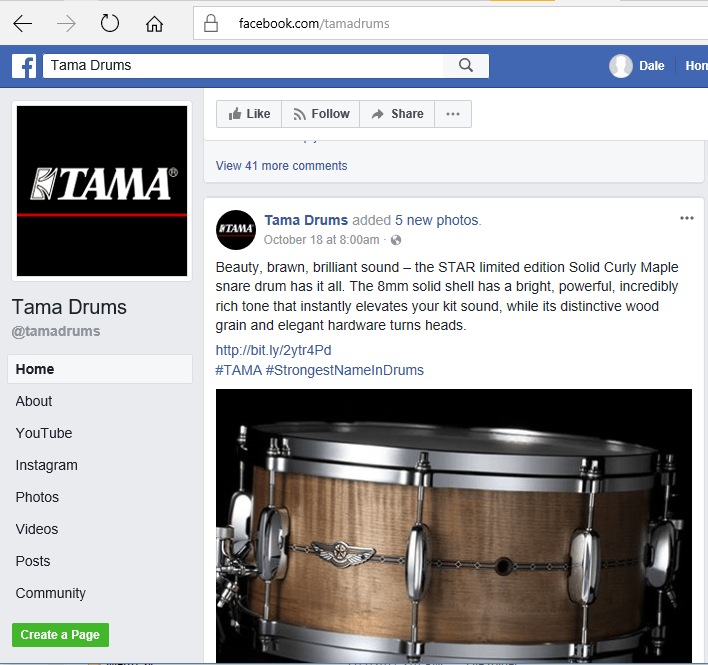Image resolution: width=708 pixels, height=665 pixels.
Task: Open the About section
Action: [x=34, y=401]
